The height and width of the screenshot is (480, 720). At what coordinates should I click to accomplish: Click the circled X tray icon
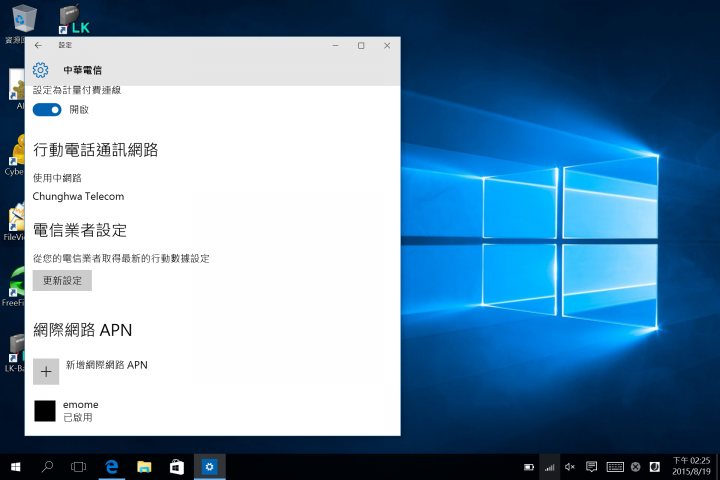pyautogui.click(x=636, y=467)
